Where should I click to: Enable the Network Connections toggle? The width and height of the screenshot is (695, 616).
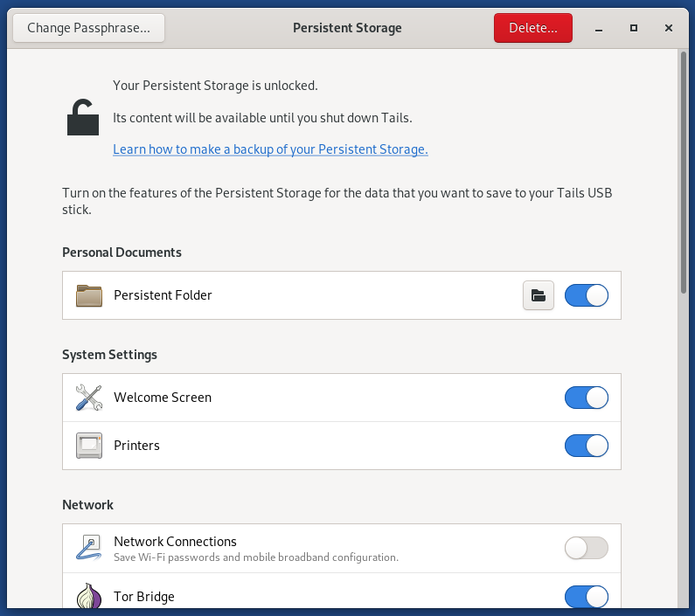coord(587,548)
